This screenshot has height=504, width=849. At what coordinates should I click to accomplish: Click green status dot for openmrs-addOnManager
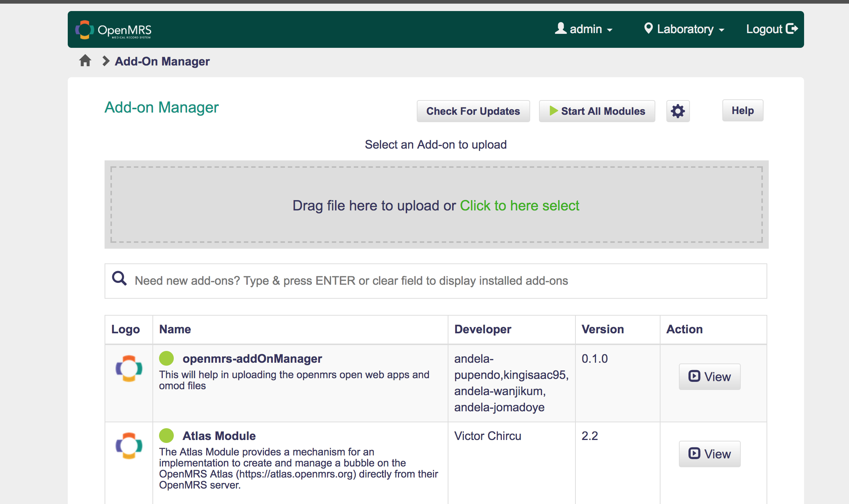click(166, 358)
